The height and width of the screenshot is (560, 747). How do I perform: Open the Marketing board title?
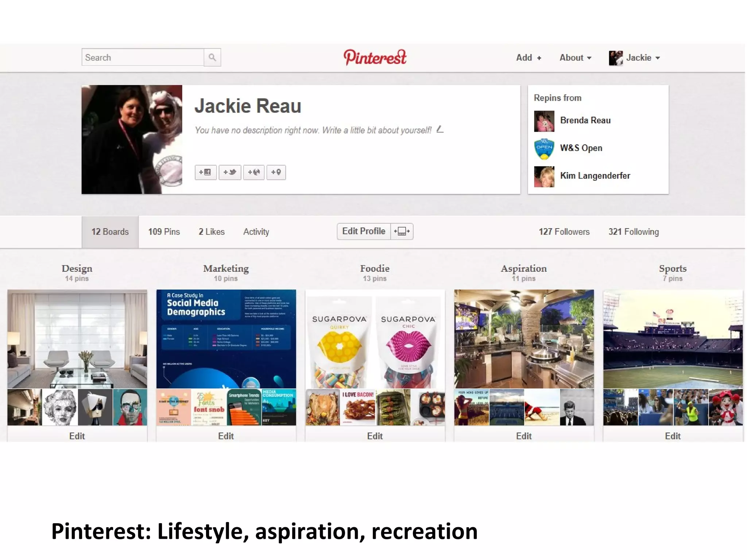[226, 269]
